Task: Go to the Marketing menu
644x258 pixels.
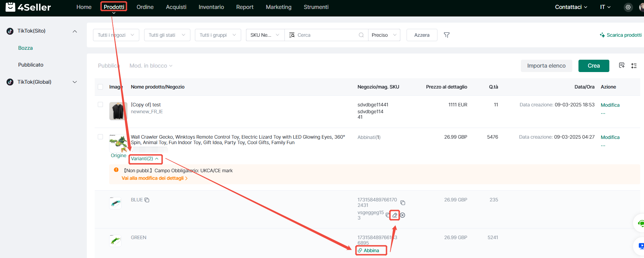Action: point(278,7)
